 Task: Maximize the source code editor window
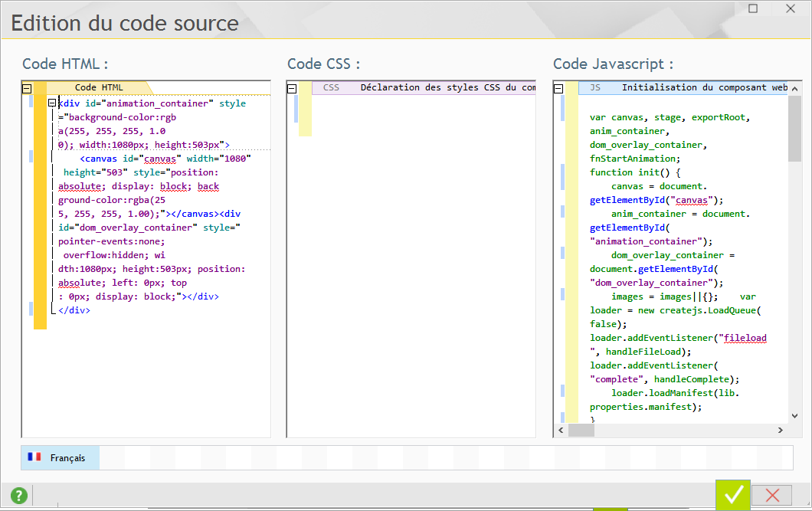[x=753, y=8]
